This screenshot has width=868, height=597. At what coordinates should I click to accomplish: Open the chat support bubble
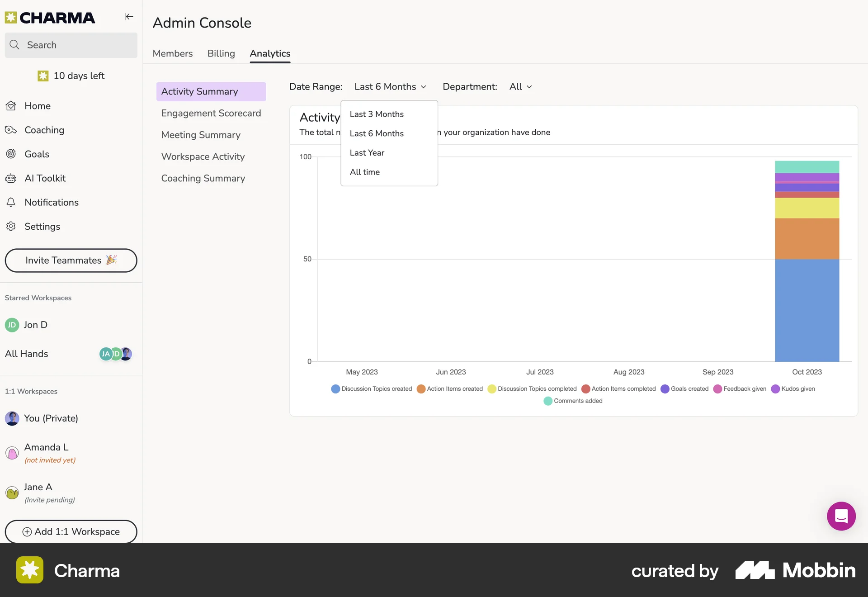point(841,516)
